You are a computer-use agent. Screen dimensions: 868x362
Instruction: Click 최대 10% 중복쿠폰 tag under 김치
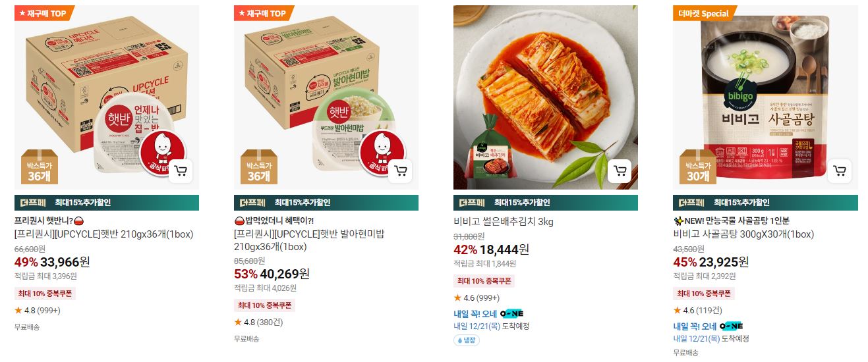(484, 281)
